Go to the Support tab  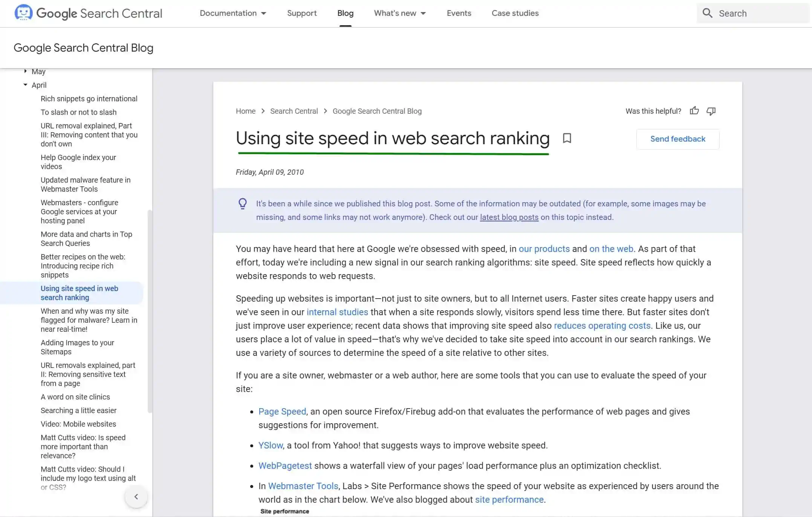(x=302, y=13)
